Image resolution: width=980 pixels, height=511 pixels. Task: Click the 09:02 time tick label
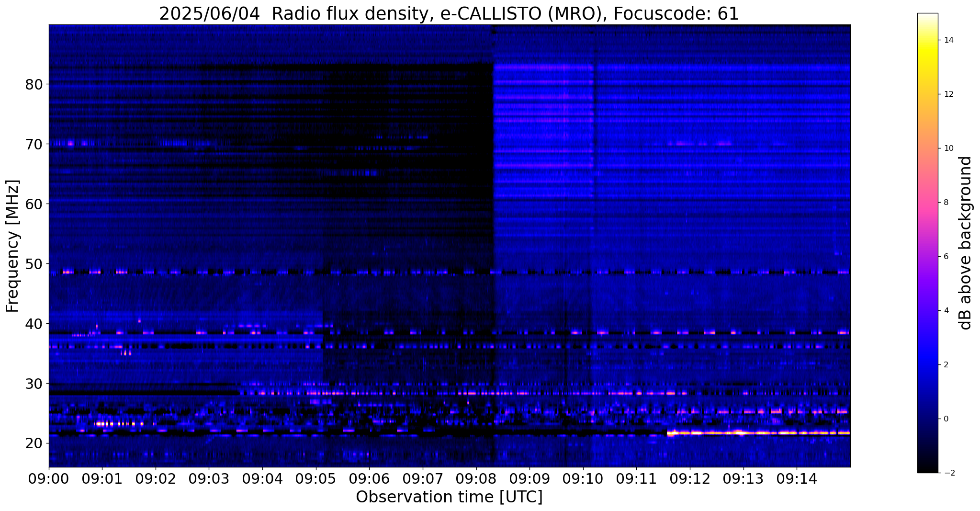click(156, 479)
